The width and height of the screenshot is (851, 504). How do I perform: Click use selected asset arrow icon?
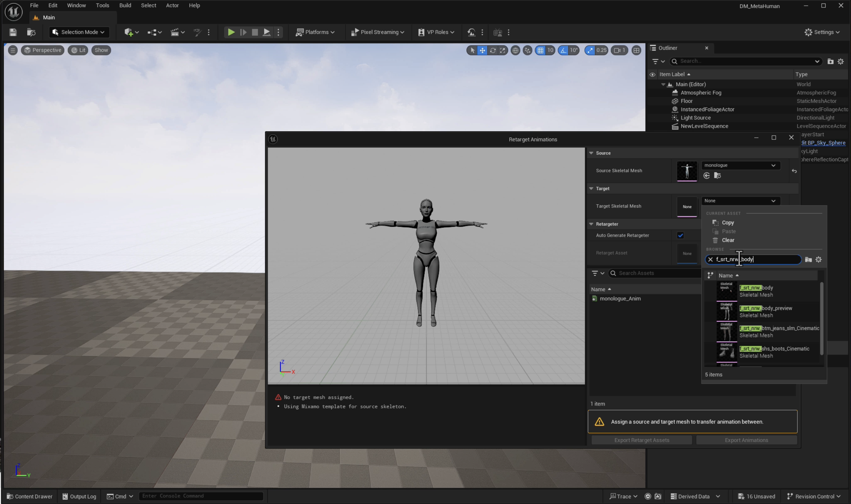pyautogui.click(x=707, y=175)
